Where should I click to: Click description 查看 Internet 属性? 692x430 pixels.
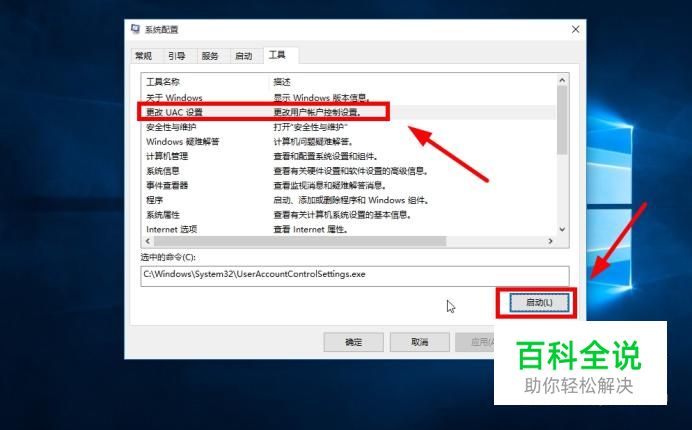(311, 229)
